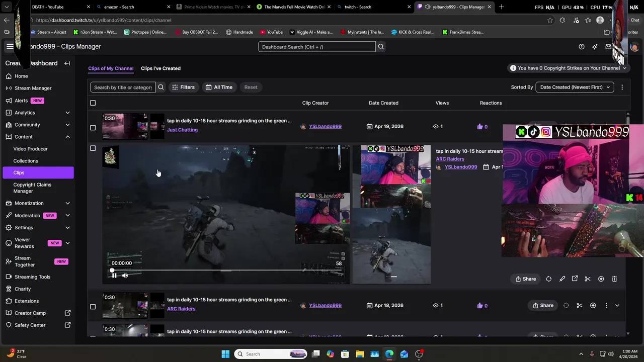Check the Apr 18 ARC Raiders clip checkbox
644x362 pixels.
[93, 307]
